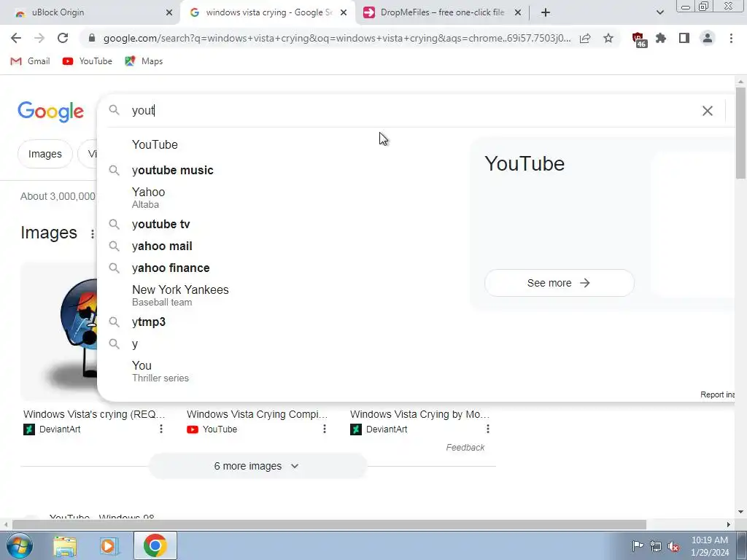The height and width of the screenshot is (560, 747).
Task: Click the Google logo
Action: [x=51, y=112]
